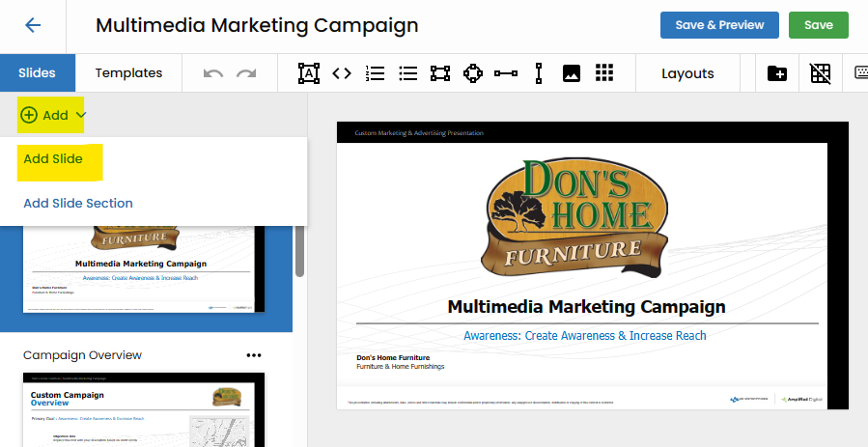Click the keyboard shortcuts icon

click(x=859, y=73)
